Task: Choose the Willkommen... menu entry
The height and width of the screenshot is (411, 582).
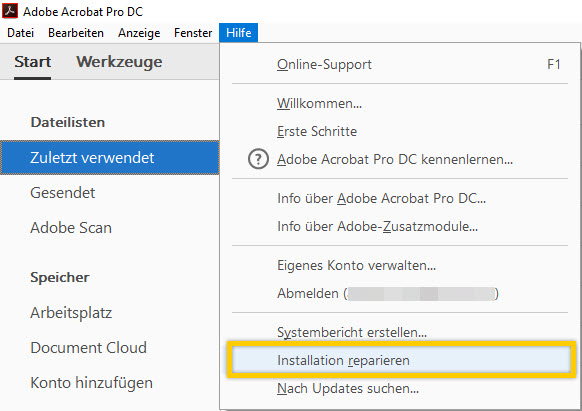Action: coord(400,103)
